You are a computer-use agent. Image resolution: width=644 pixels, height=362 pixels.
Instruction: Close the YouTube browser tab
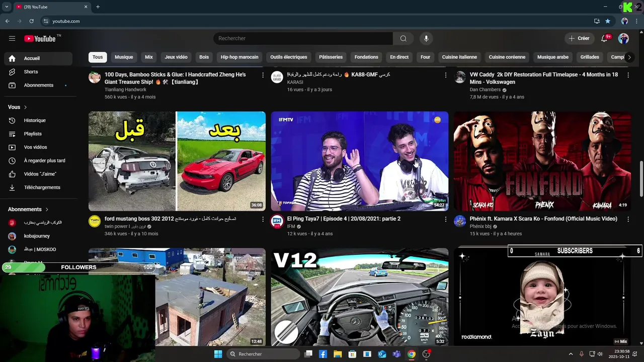(86, 7)
